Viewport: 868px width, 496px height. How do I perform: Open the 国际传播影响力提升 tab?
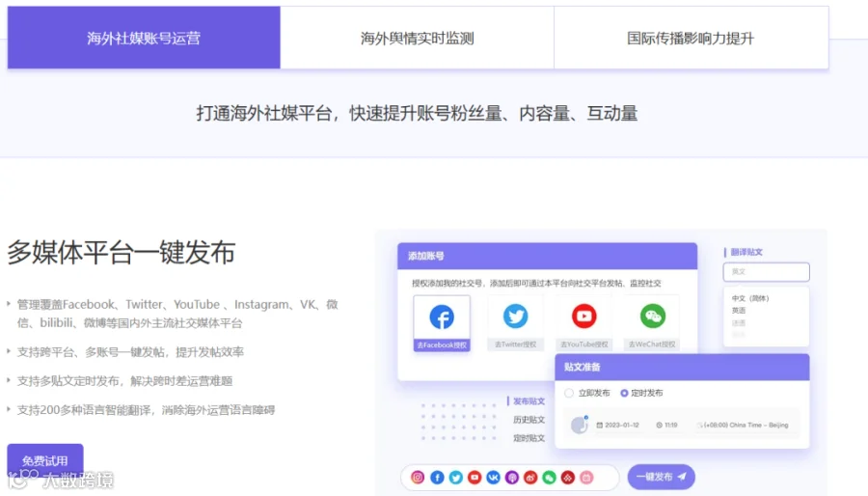pos(691,38)
